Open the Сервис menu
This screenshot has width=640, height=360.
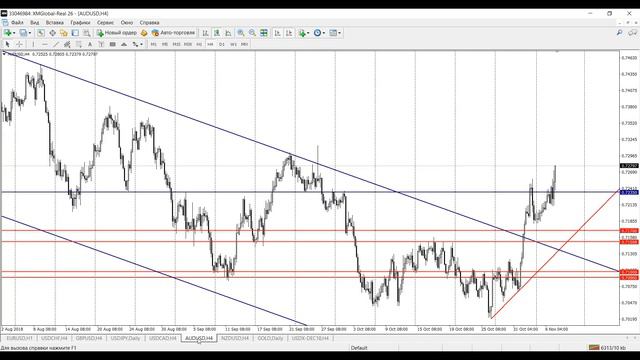[105, 22]
